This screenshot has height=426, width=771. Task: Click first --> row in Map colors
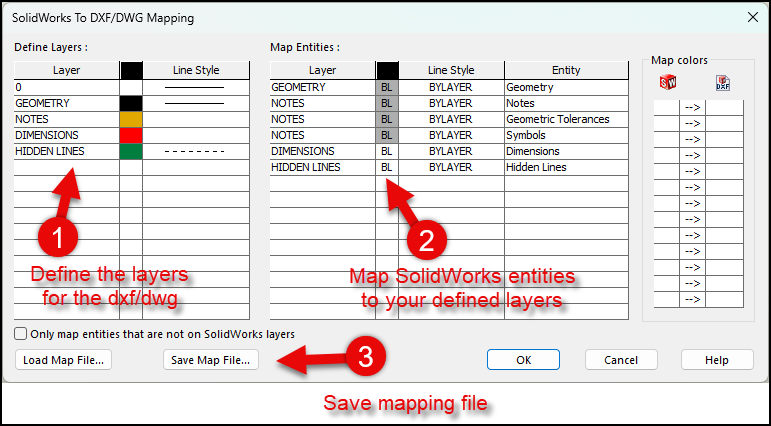point(692,108)
